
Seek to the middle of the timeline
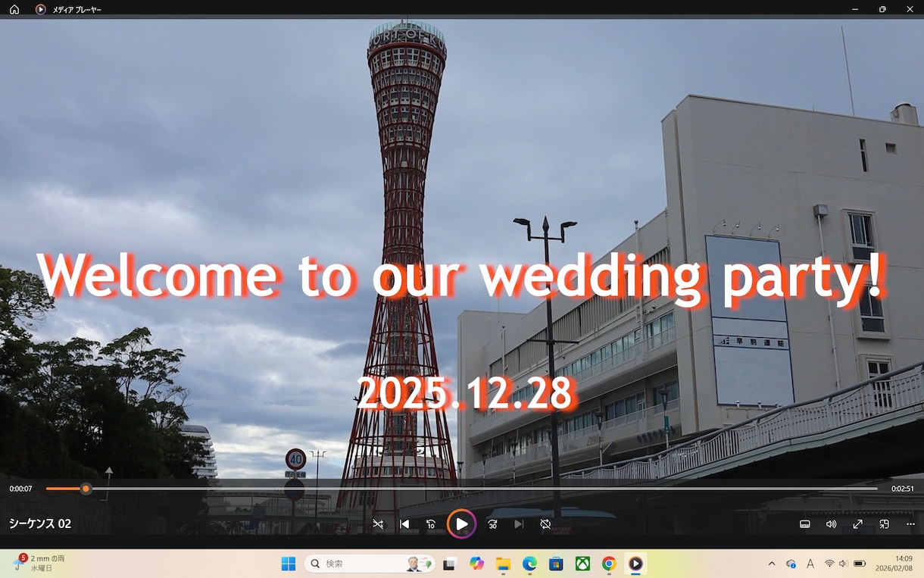point(462,489)
